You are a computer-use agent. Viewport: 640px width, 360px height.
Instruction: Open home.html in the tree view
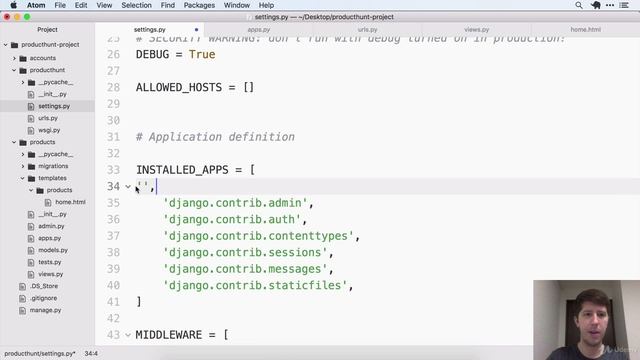pos(70,202)
